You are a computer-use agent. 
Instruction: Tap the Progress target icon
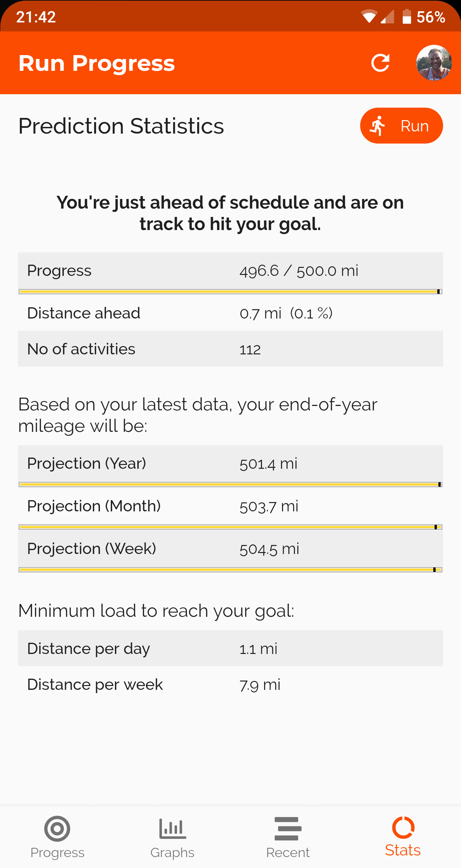[57, 828]
